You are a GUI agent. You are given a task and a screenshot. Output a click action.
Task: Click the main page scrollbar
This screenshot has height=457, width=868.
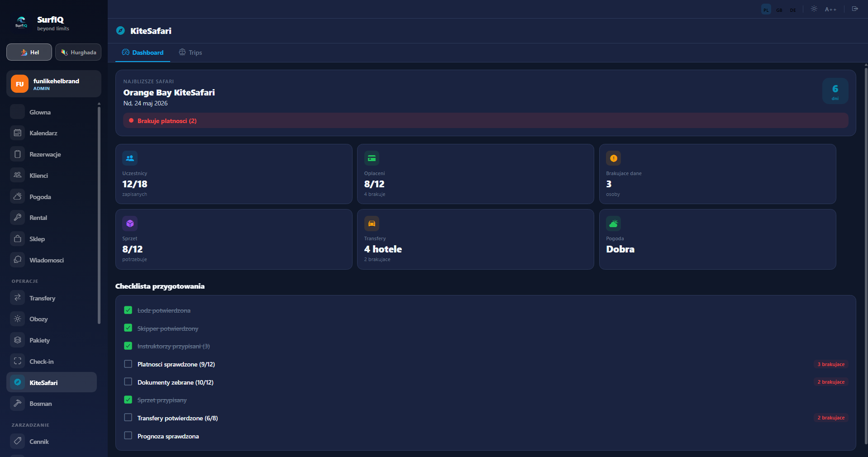(x=866, y=256)
